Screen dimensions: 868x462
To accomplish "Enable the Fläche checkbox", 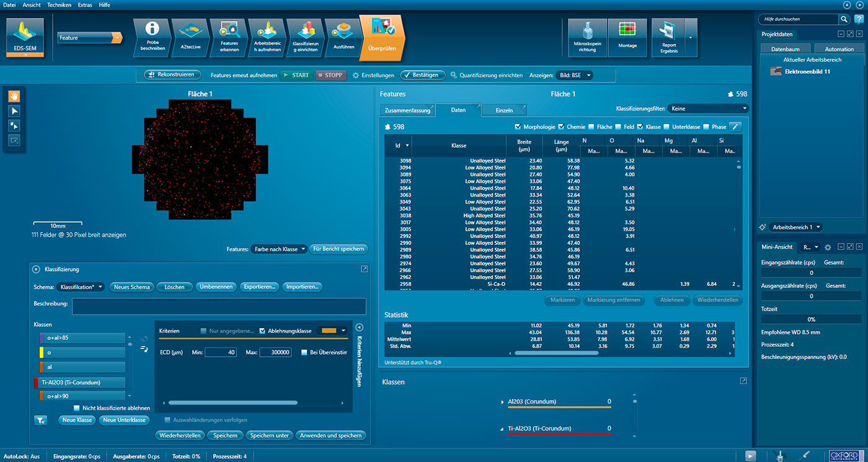I will [x=591, y=127].
